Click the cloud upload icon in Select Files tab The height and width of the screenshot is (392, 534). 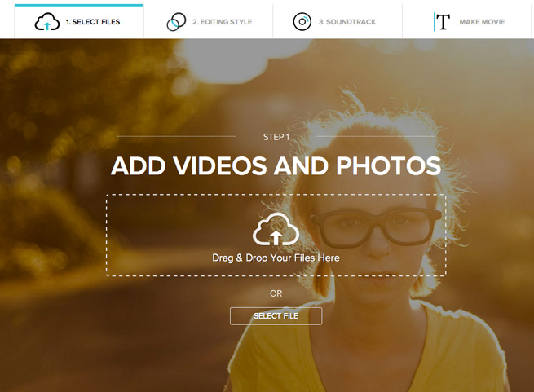(47, 22)
